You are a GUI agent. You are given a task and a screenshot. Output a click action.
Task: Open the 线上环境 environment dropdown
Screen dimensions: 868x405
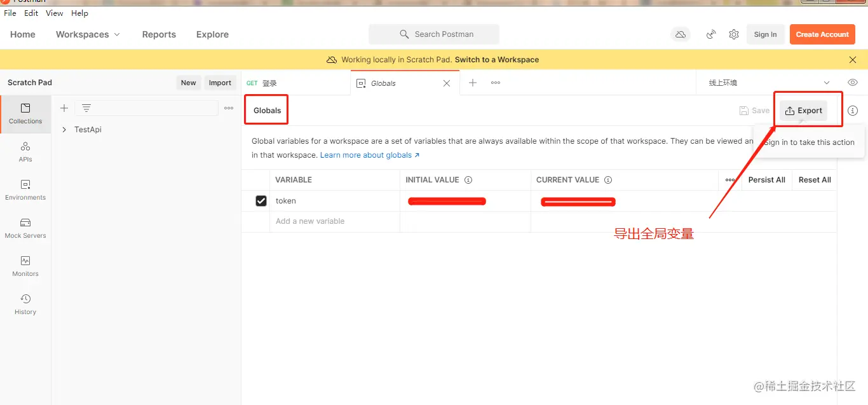coord(770,83)
